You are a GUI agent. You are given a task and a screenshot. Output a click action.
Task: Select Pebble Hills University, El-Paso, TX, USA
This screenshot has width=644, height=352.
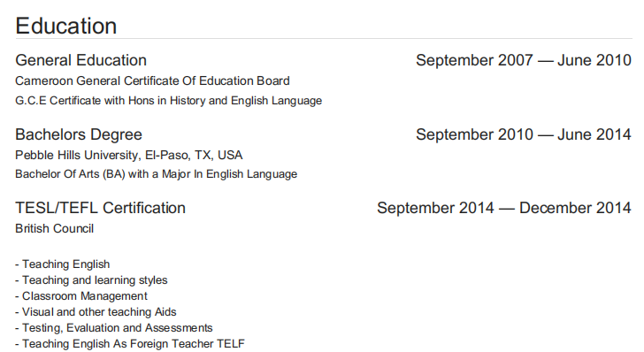[x=129, y=155]
